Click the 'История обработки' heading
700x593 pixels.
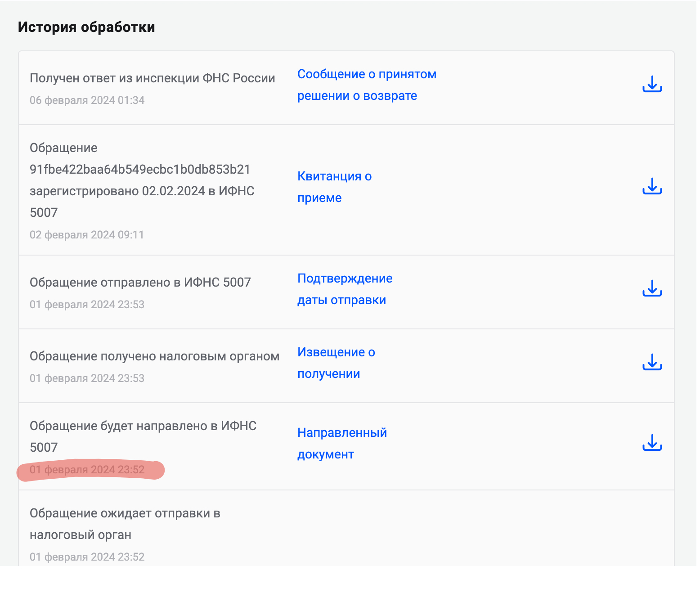(86, 27)
